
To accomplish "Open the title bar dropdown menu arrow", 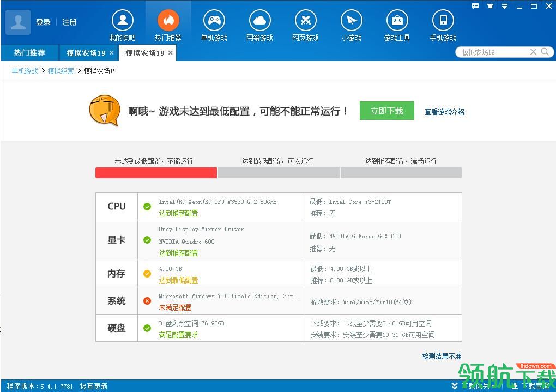I will point(505,6).
